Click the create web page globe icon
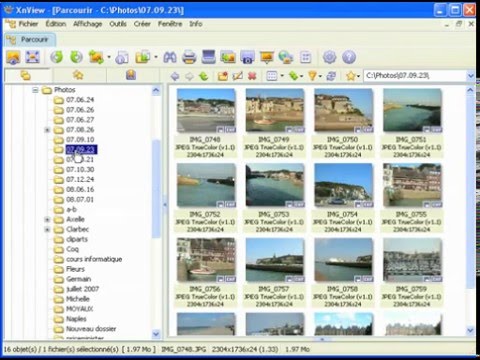The width and height of the screenshot is (480, 360). click(286, 57)
